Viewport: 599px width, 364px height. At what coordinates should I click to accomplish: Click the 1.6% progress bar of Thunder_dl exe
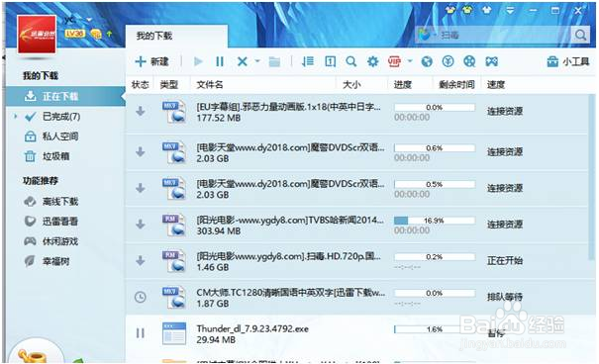click(x=435, y=329)
